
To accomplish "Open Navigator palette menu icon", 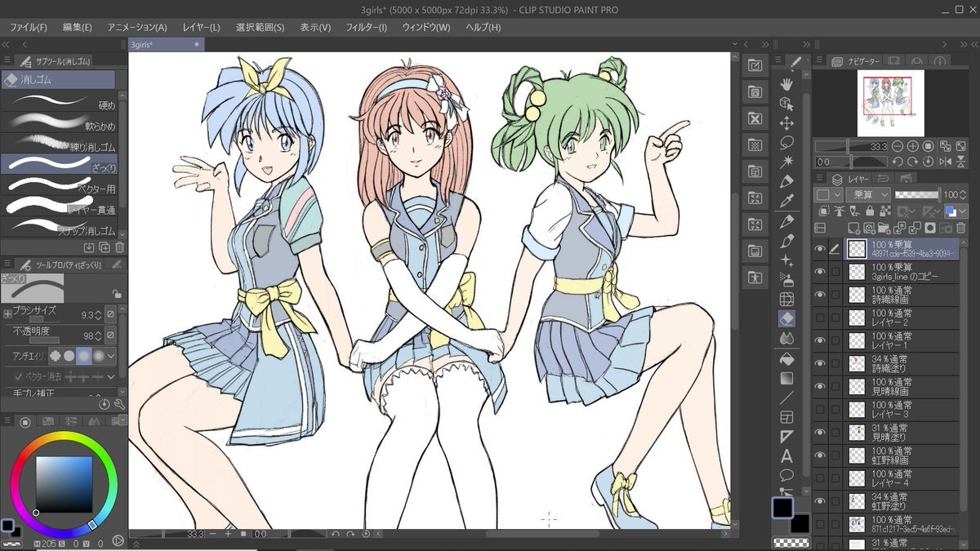I will click(817, 61).
